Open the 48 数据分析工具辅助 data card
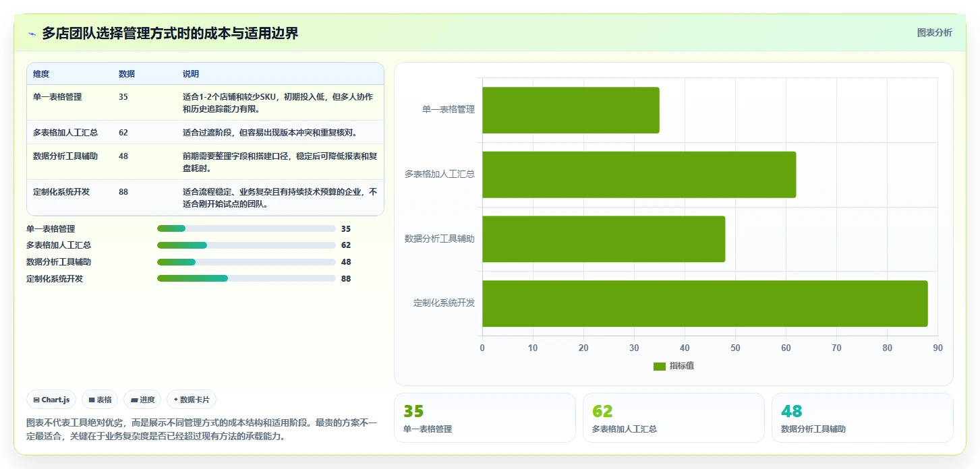This screenshot has width=980, height=469. (863, 418)
